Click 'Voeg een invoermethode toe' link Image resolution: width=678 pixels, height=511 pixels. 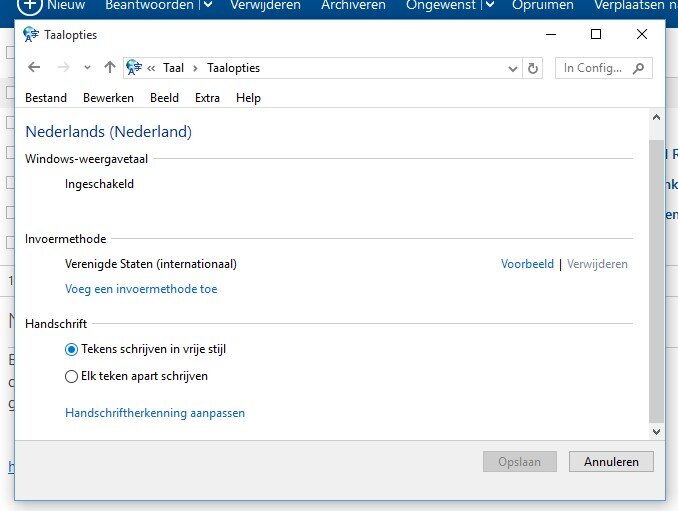141,289
